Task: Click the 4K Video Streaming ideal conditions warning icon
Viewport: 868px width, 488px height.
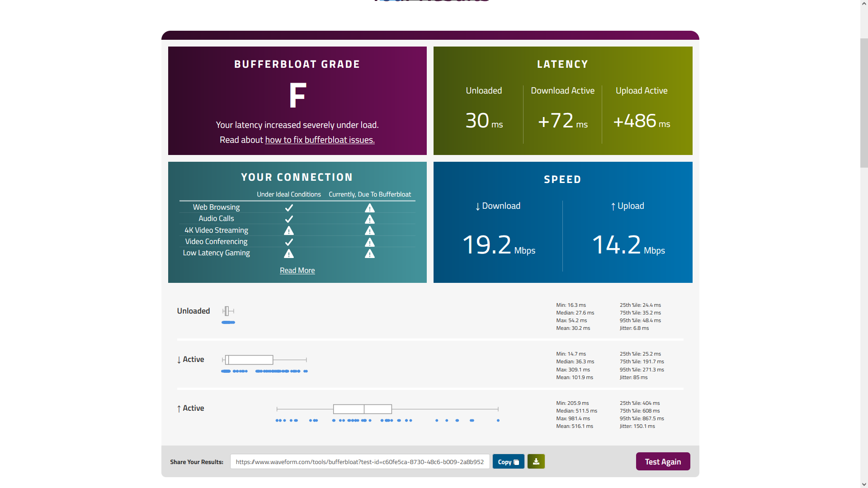Action: [289, 230]
